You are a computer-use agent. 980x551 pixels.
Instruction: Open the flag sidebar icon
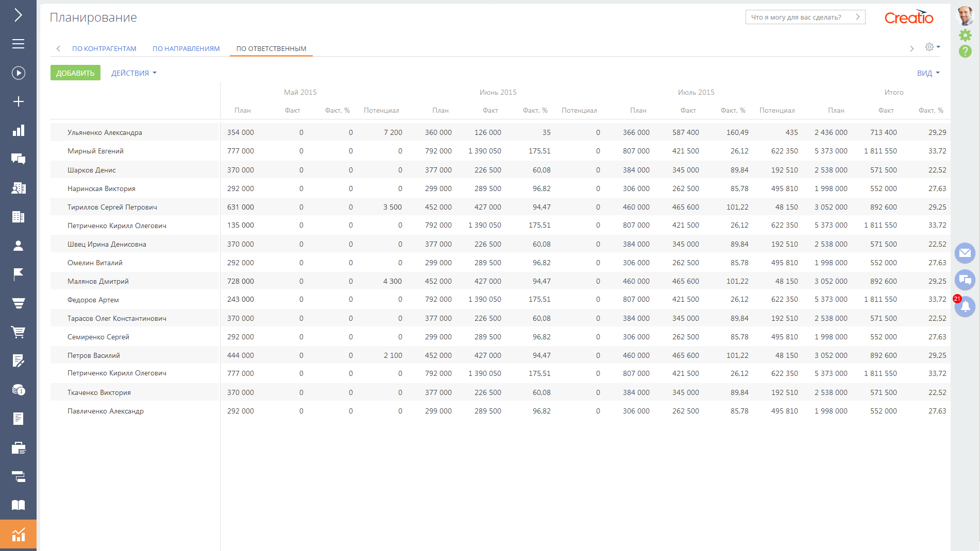tap(18, 274)
